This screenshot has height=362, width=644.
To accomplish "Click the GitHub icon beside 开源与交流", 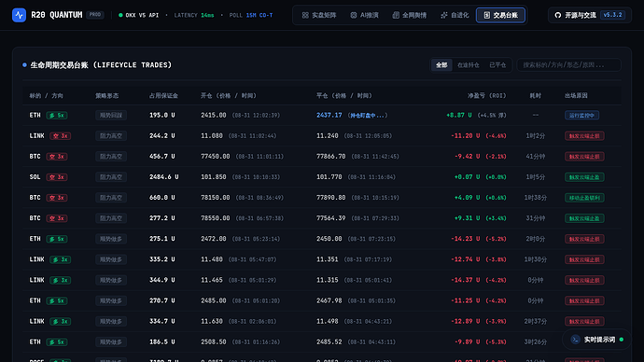I will tap(558, 15).
